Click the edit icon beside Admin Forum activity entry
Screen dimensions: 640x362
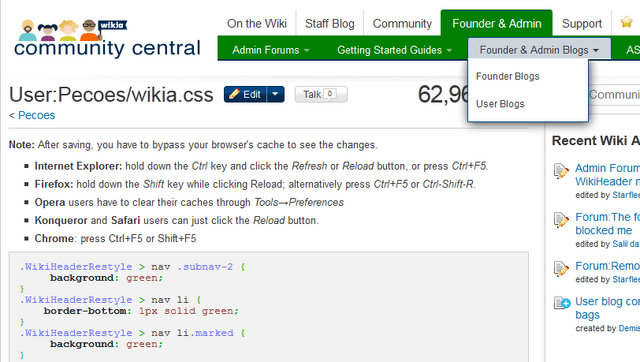[x=561, y=171]
